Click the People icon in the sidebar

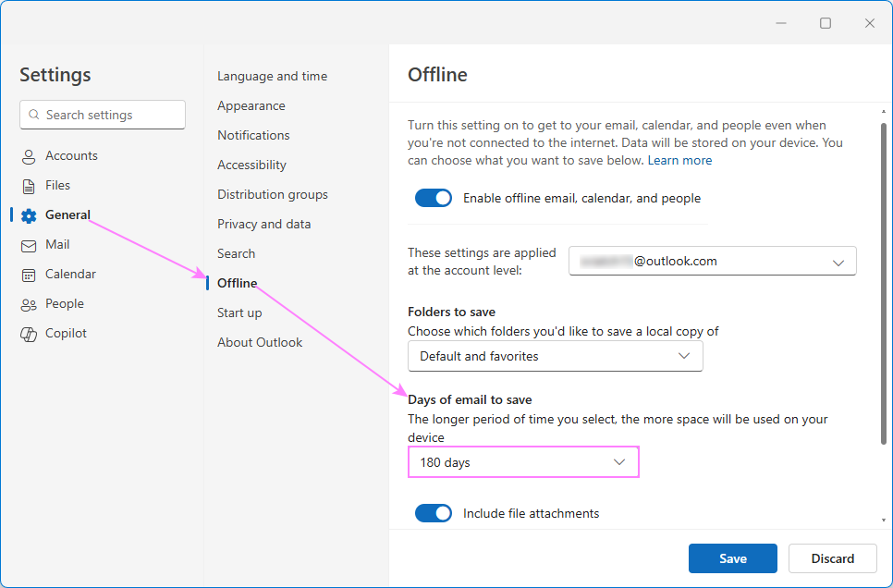point(28,303)
